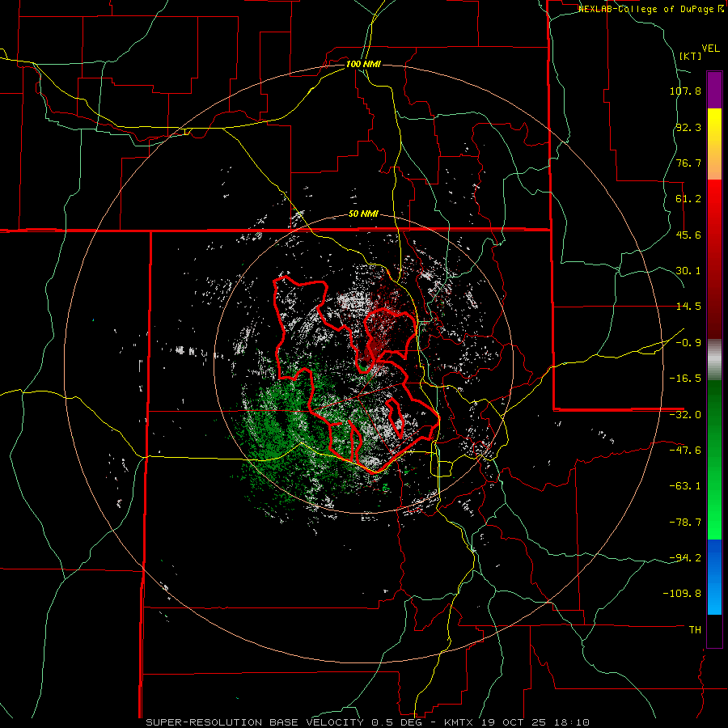
Task: Click the 14.5 scale value
Action: tap(688, 307)
